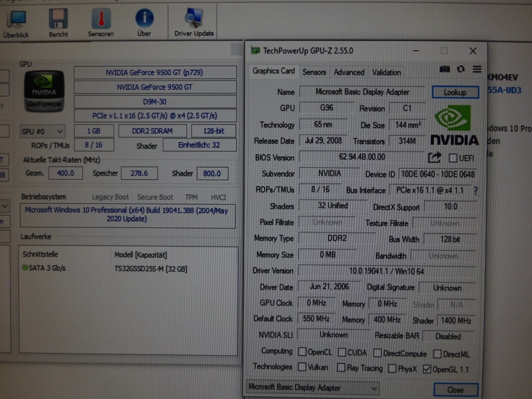Enable the PhysX checkbox

tap(392, 368)
